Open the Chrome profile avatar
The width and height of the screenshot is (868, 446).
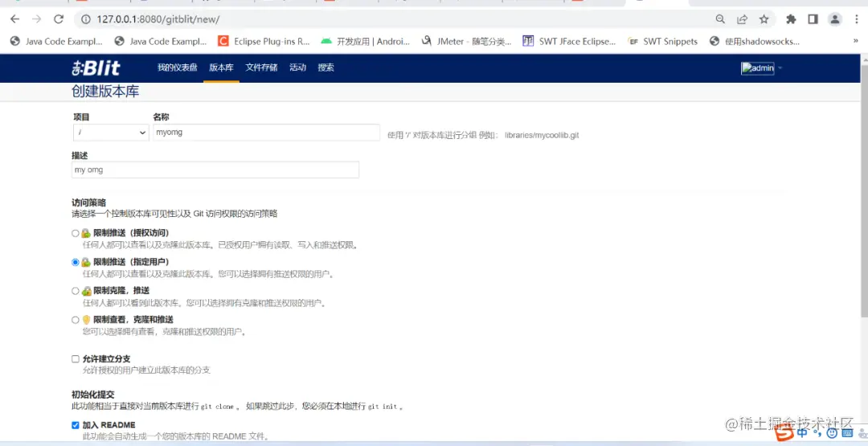pos(835,19)
